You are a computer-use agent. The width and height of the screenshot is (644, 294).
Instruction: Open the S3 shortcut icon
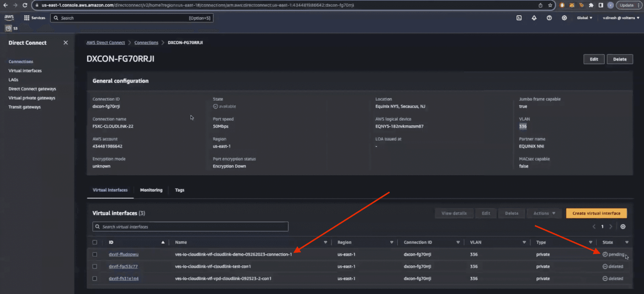coord(8,28)
